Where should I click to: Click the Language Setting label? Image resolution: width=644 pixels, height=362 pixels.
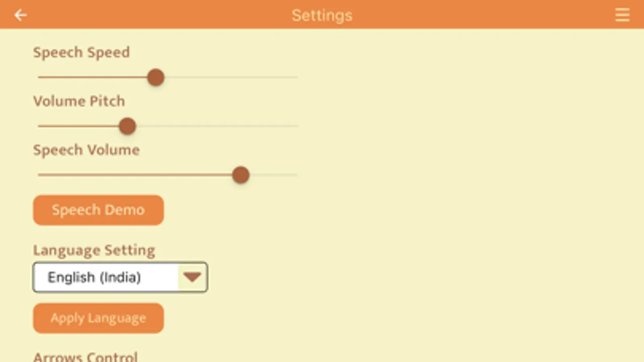coord(94,250)
